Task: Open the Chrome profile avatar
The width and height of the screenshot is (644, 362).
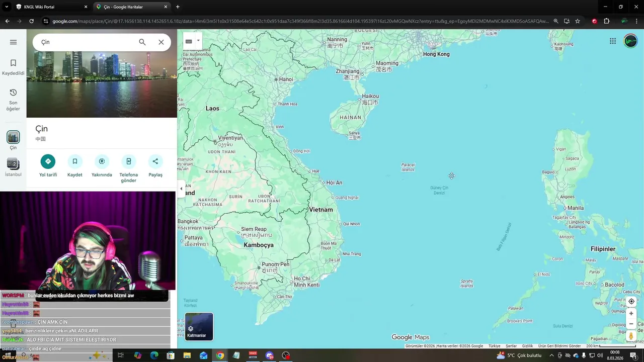Action: tap(624, 21)
